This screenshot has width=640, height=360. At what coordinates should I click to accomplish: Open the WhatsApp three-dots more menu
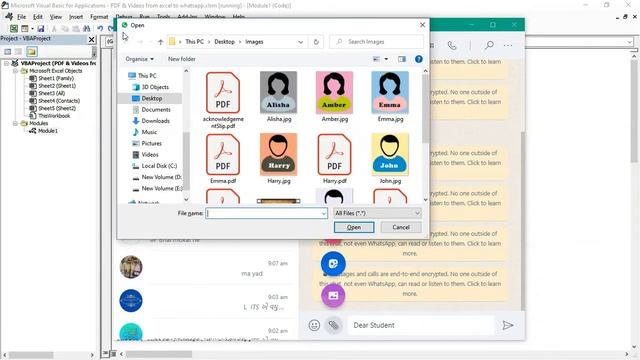click(x=508, y=45)
